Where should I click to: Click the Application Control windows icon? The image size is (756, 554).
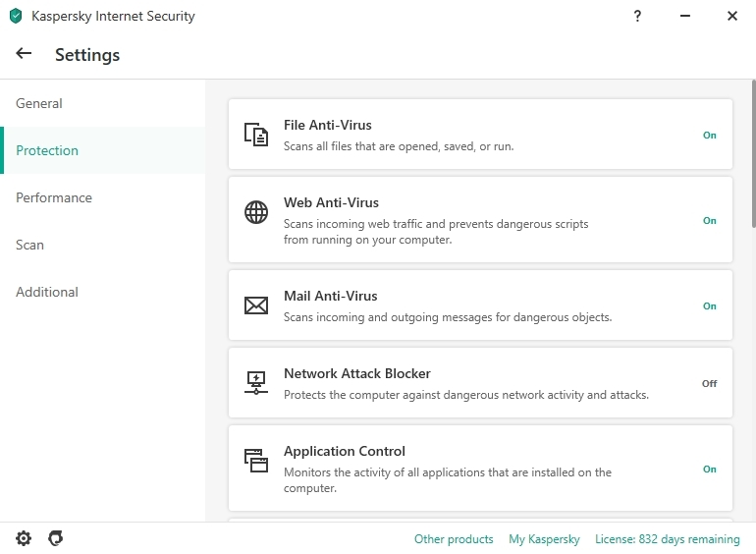[x=256, y=460]
